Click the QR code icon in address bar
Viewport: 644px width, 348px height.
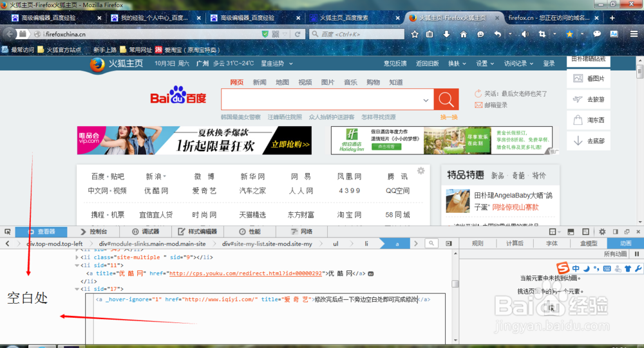[276, 34]
